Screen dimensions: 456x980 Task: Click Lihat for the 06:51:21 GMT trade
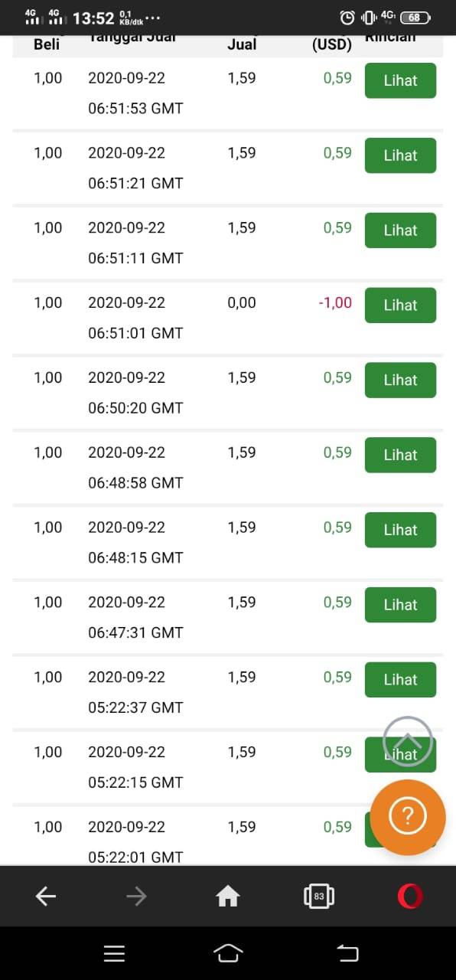click(x=400, y=155)
